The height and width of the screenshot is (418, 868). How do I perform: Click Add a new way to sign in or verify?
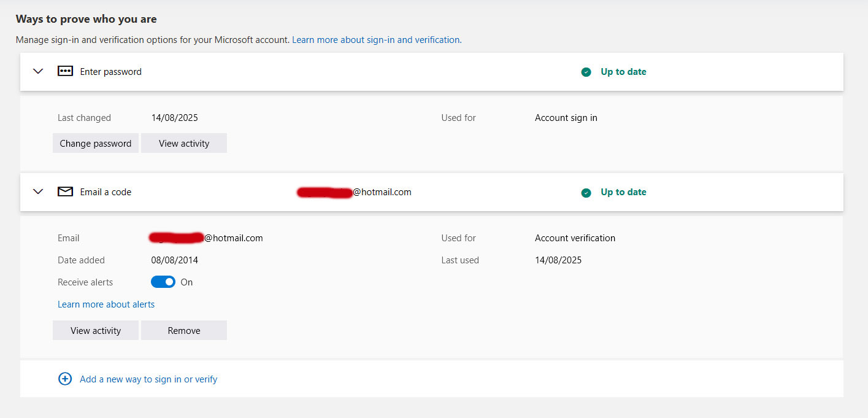pos(148,379)
